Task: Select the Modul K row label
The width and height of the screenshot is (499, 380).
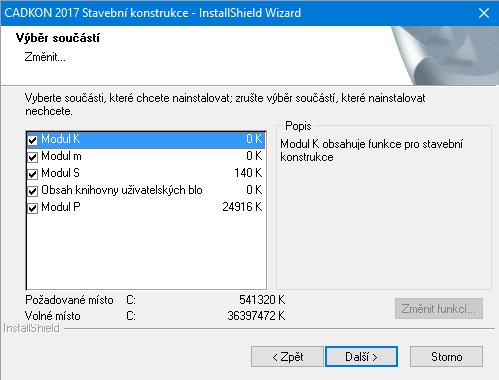Action: click(x=60, y=139)
